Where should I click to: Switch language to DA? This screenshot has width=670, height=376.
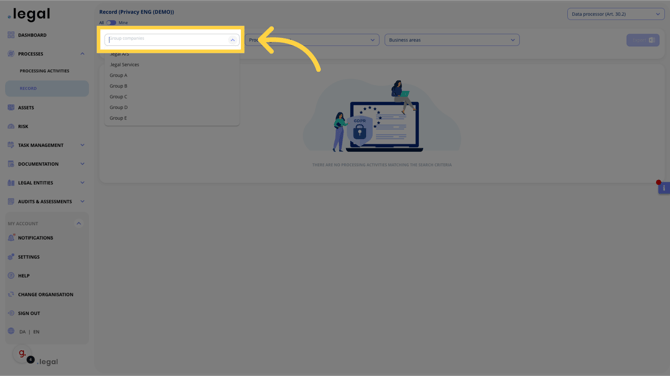22,332
